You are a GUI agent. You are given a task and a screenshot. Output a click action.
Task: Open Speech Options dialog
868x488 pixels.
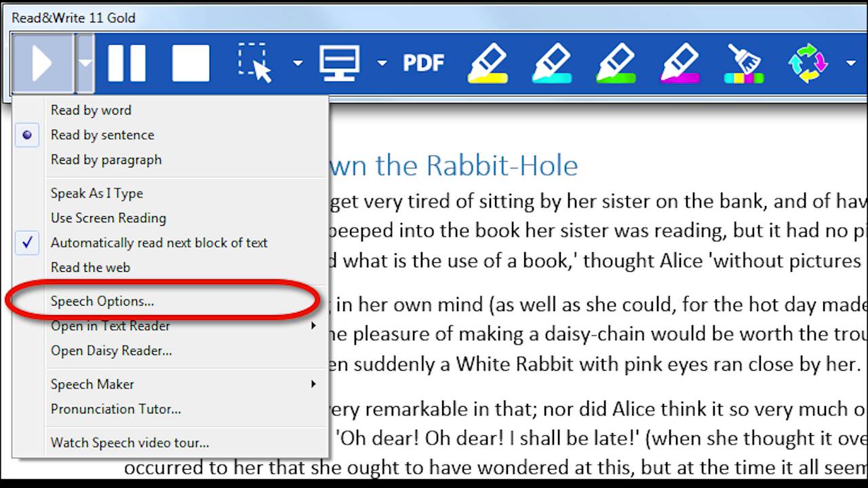(x=170, y=301)
